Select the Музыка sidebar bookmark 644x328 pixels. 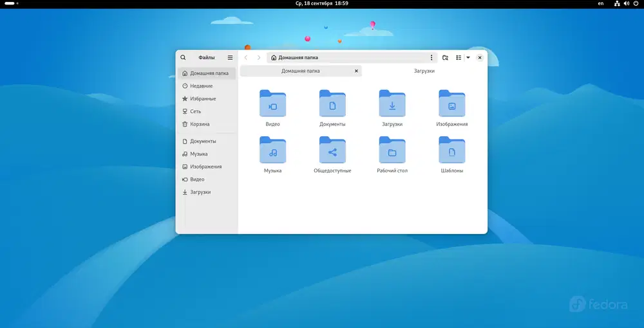(x=198, y=154)
